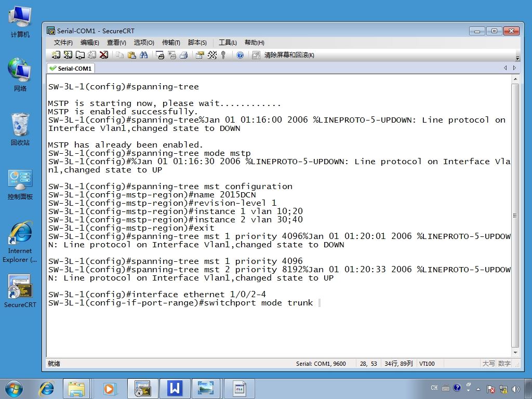The width and height of the screenshot is (532, 399).
Task: Open the Windows Start menu
Action: (x=14, y=389)
